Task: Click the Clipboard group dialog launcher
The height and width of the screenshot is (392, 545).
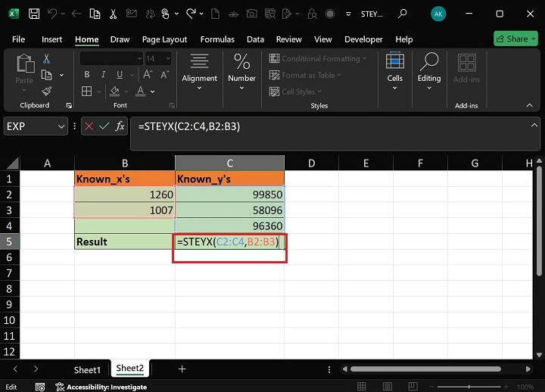Action: (x=69, y=105)
